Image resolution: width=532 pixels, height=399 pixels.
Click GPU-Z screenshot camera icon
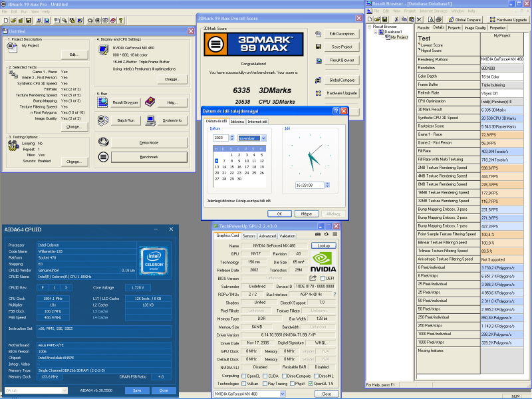tap(318, 235)
